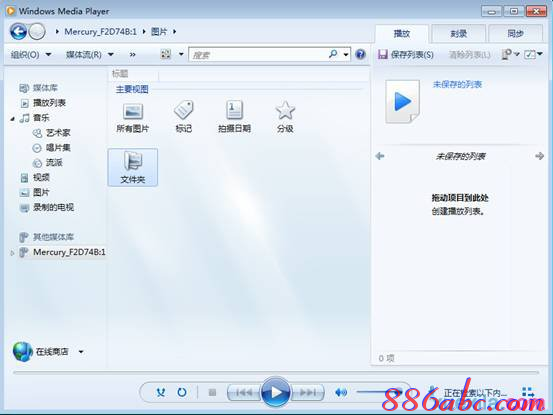Screen dimensions: 553x415
Task: Select Mercury_F2D74B:1 library in sidebar
Action: point(69,252)
